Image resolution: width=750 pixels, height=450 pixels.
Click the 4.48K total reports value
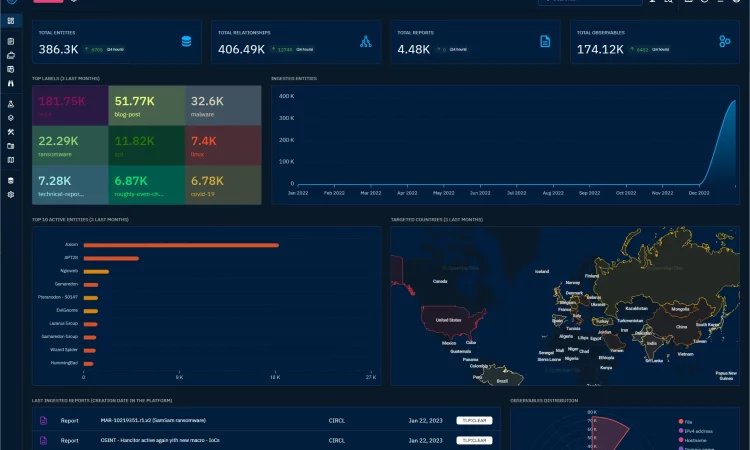tap(414, 49)
